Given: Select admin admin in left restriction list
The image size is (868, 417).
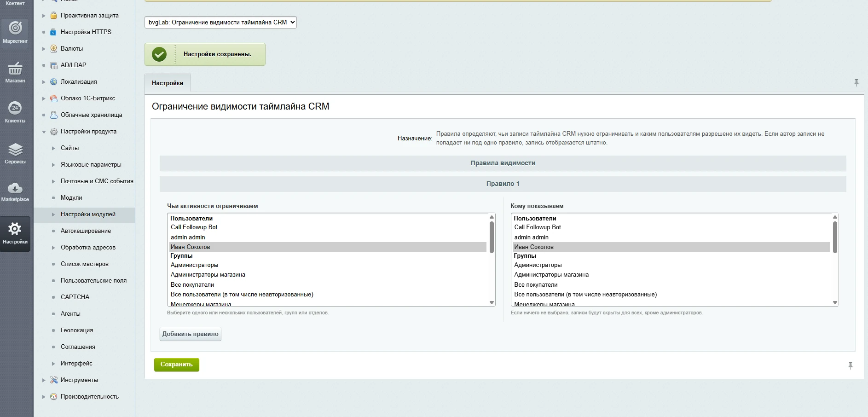Looking at the screenshot, I should 328,237.
